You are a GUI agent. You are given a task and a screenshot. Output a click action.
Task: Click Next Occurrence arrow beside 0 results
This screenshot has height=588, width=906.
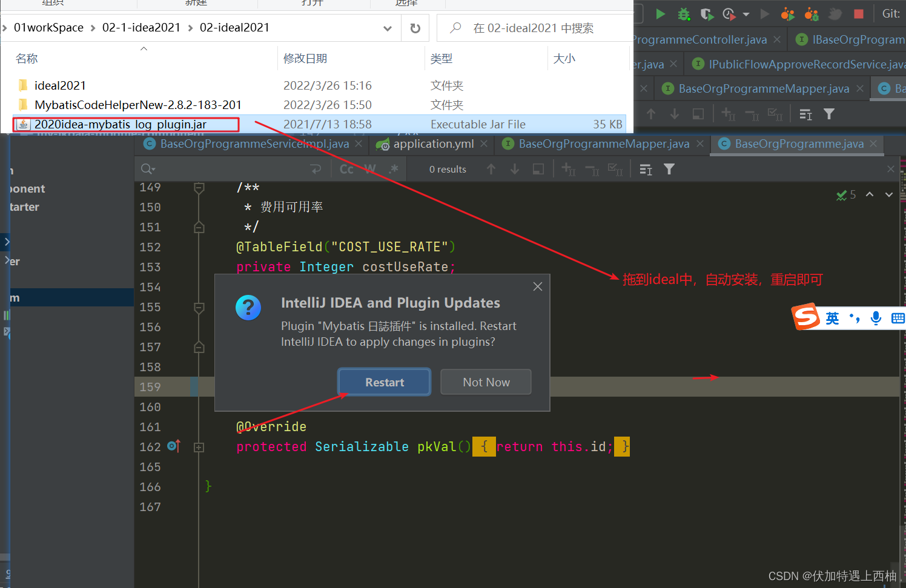(515, 169)
